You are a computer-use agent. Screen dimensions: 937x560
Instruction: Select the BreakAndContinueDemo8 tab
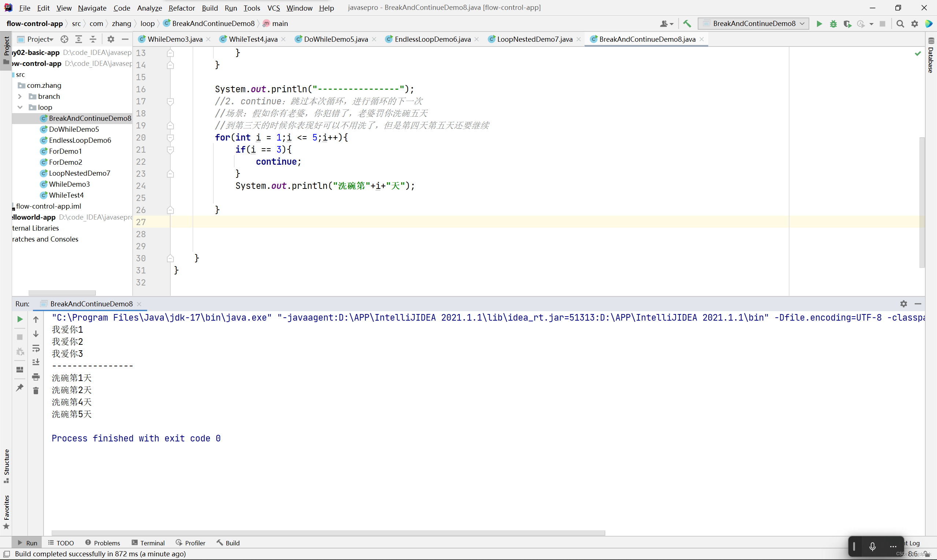pyautogui.click(x=647, y=39)
